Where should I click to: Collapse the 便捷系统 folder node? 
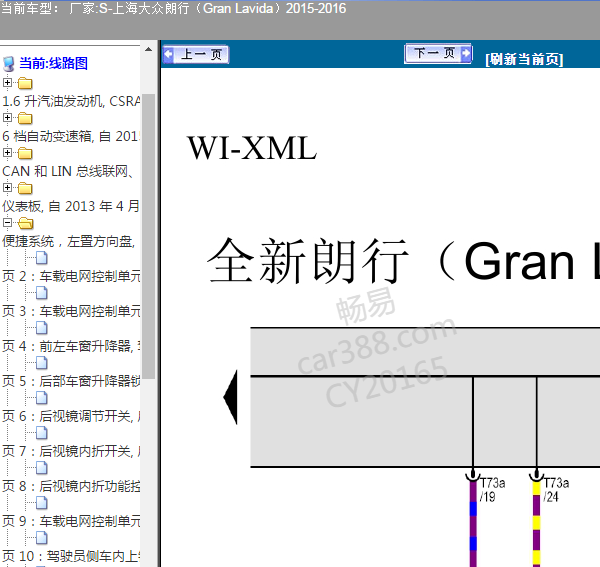pyautogui.click(x=7, y=222)
